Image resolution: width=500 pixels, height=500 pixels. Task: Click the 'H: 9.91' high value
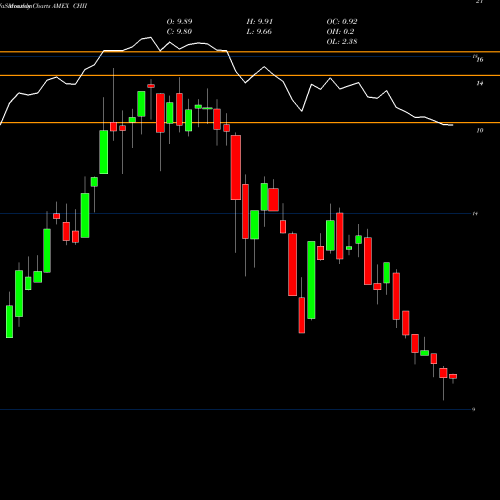(259, 22)
